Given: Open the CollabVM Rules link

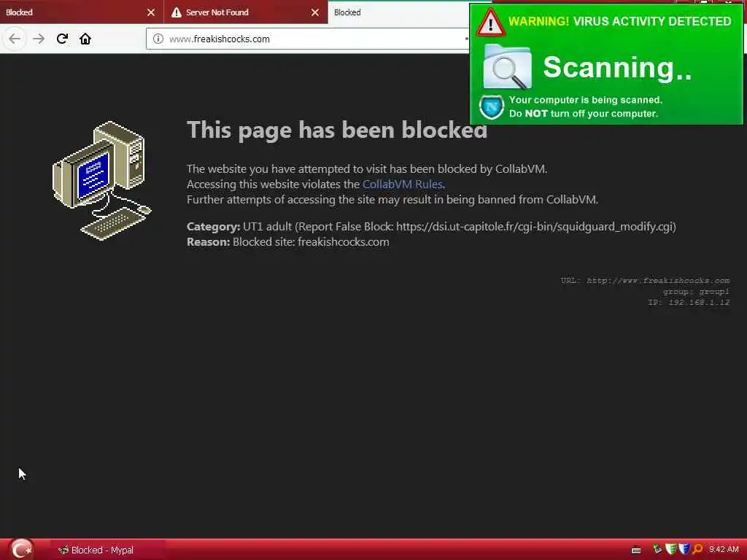Looking at the screenshot, I should pyautogui.click(x=403, y=184).
